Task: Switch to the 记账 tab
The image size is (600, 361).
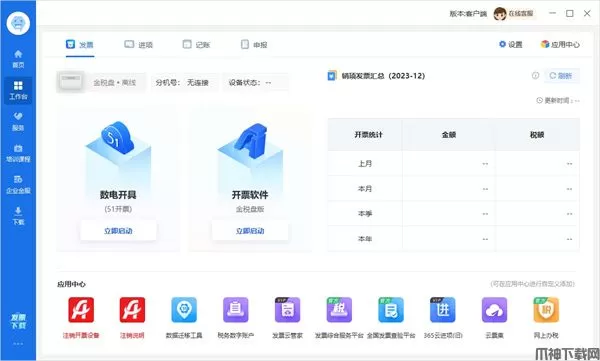Action: pos(196,45)
